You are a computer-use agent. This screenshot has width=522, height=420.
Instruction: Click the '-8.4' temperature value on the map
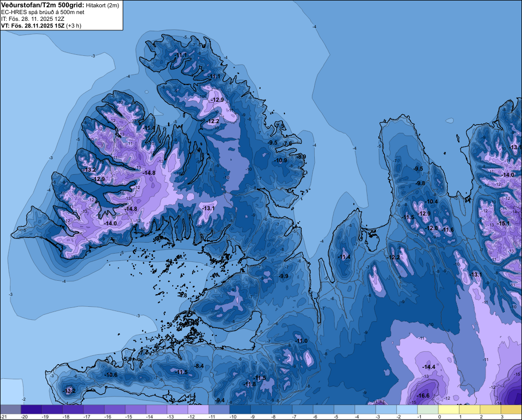pos(199,366)
